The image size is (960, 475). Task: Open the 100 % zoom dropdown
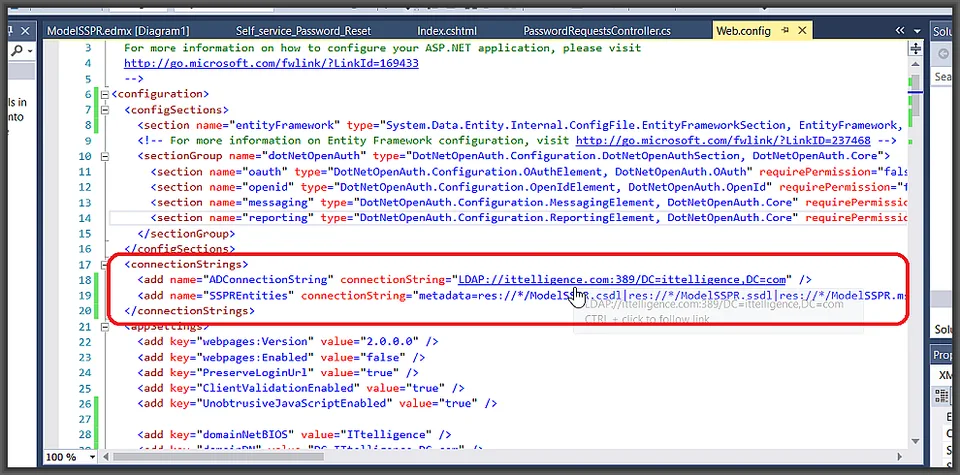[92, 457]
